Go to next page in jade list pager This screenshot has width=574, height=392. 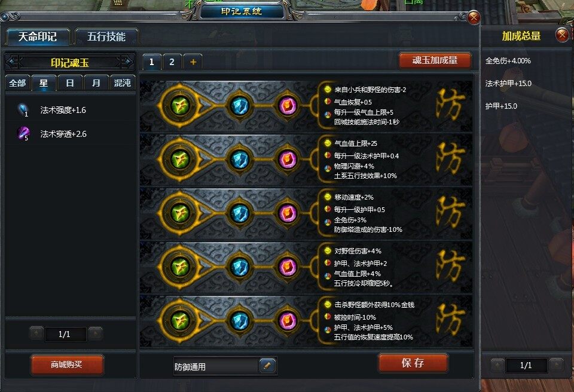95,334
